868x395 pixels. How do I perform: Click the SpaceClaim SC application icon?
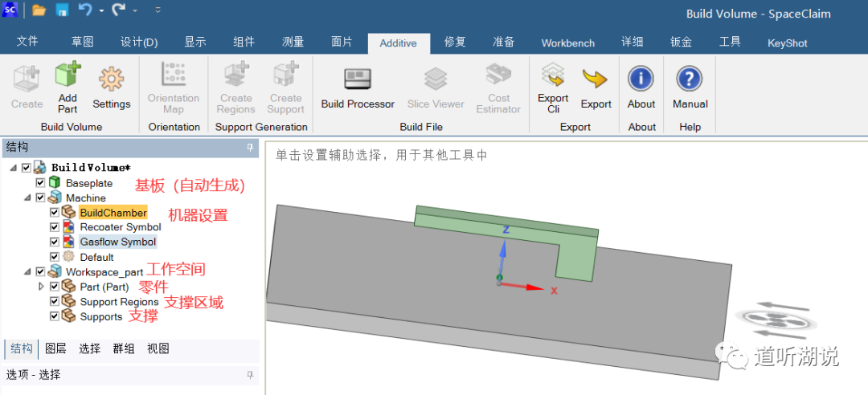10,10
